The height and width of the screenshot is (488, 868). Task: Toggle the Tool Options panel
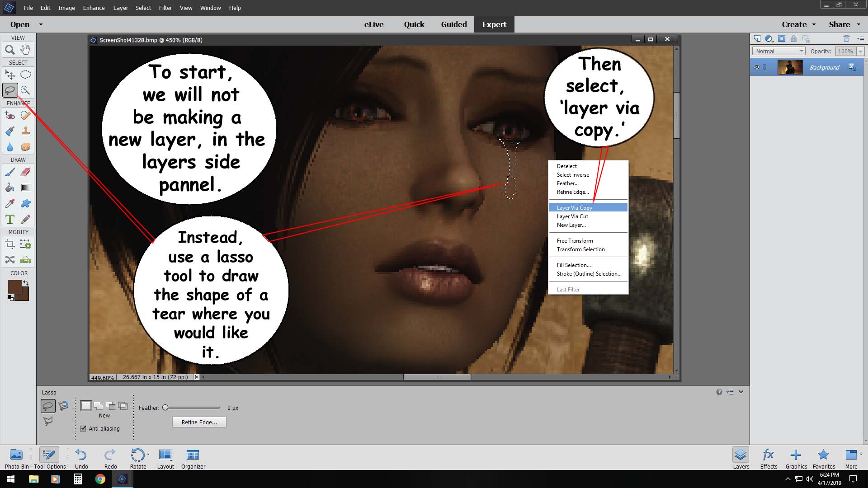pyautogui.click(x=49, y=458)
